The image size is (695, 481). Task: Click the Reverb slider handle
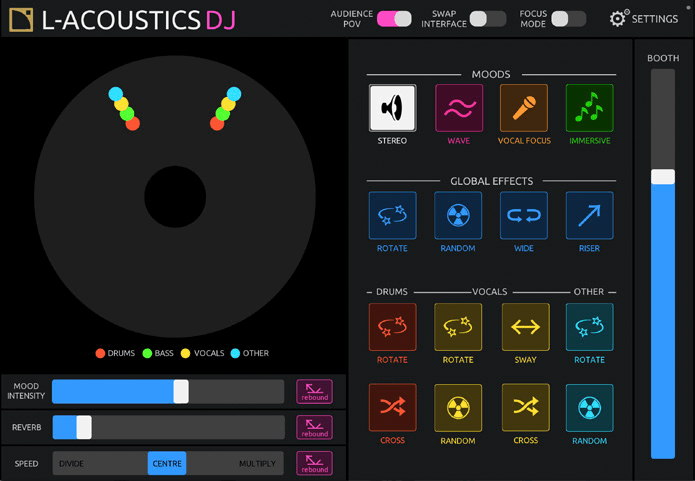click(x=84, y=428)
